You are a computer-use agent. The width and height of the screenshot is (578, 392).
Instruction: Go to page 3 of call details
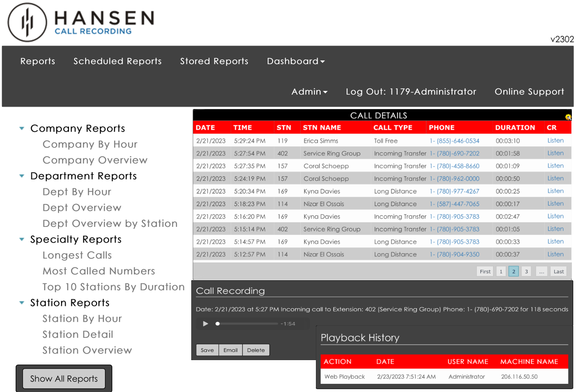point(526,272)
